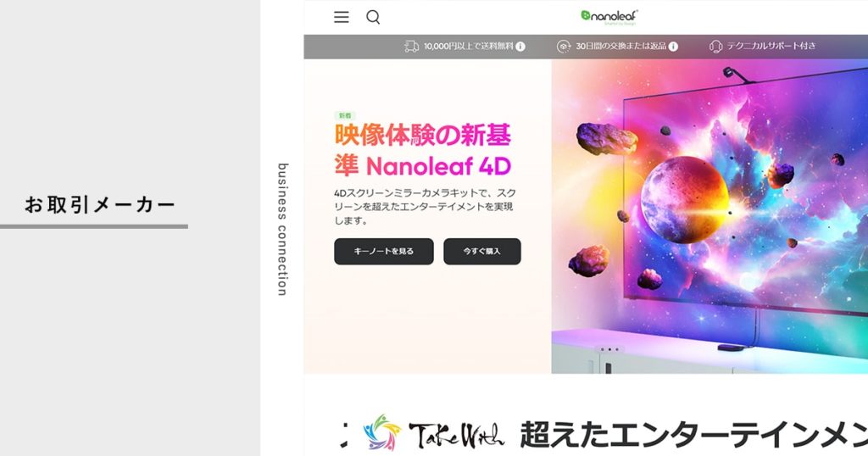The height and width of the screenshot is (456, 868).
Task: Click the nanoleaf logo in header
Action: (609, 17)
